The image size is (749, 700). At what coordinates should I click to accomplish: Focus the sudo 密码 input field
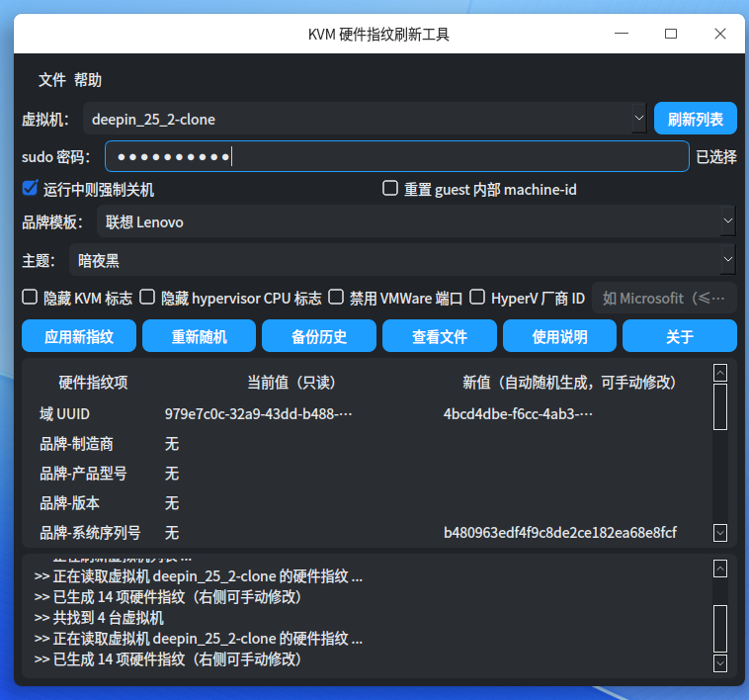point(396,156)
